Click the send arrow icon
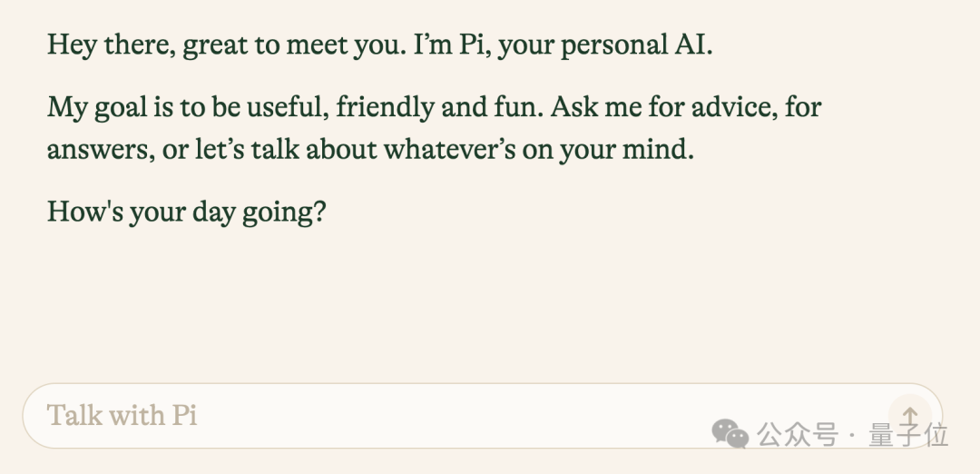The image size is (980, 474). [x=910, y=417]
